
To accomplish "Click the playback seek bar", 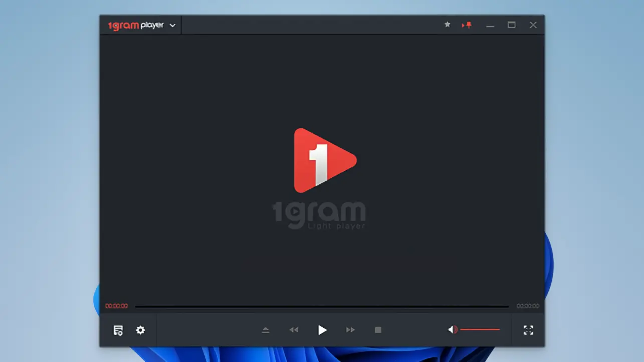I will point(322,306).
